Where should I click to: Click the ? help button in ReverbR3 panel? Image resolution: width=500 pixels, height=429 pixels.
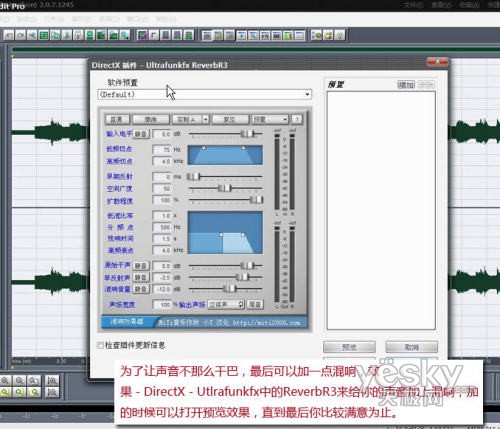(x=296, y=119)
